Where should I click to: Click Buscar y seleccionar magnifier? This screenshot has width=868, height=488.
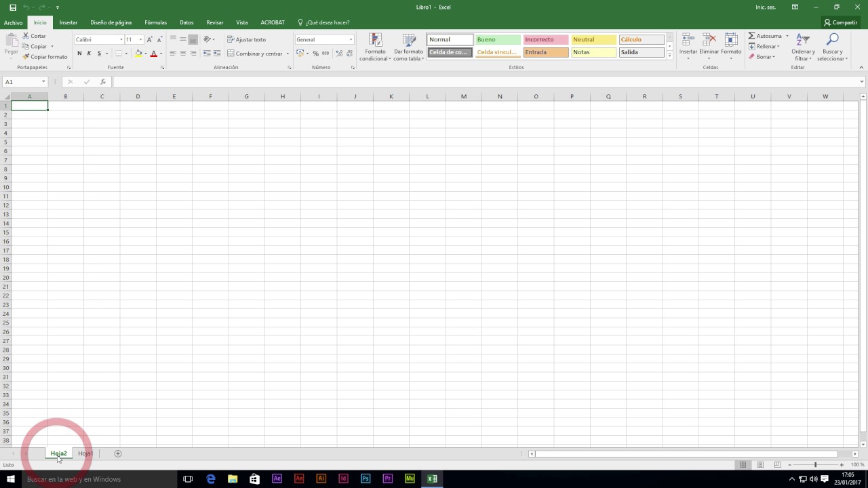(832, 39)
